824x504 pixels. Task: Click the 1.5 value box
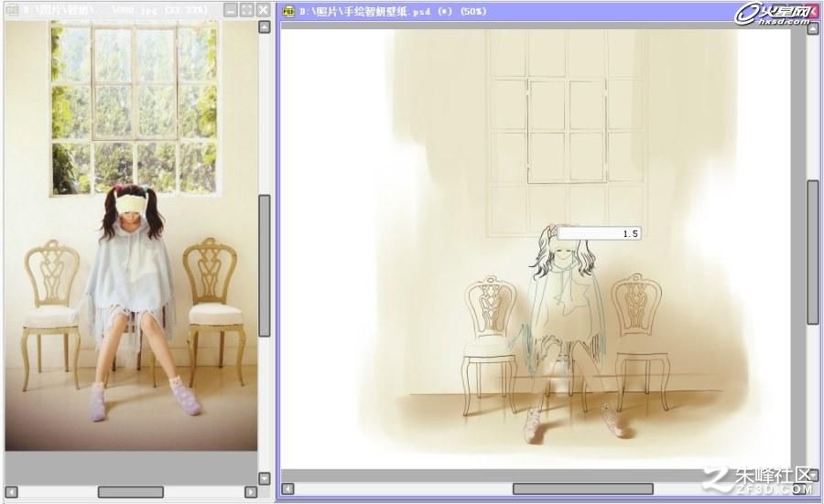(599, 233)
